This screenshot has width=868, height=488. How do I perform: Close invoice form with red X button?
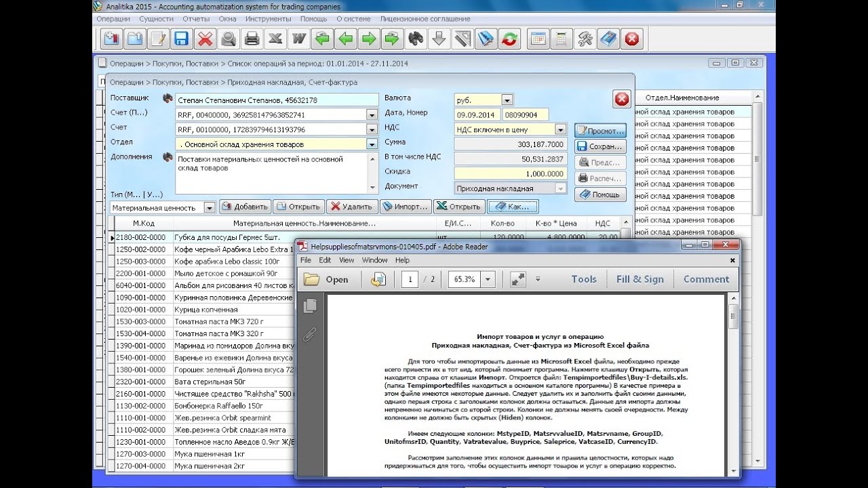(x=622, y=99)
